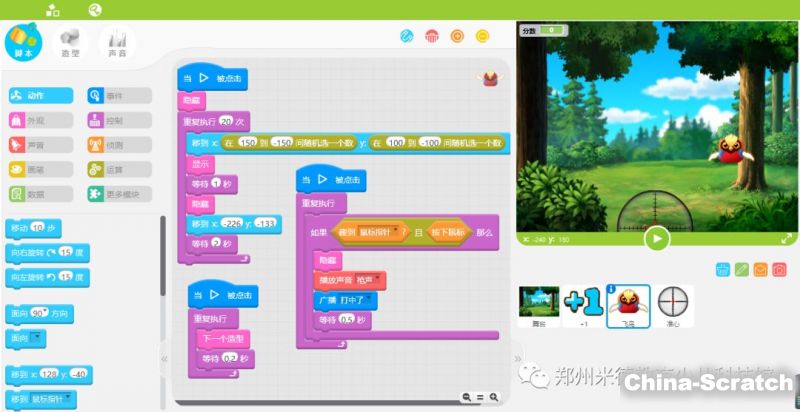Open 鼠标指针 dropdown in palette 移到 block
The image size is (800, 412).
pyautogui.click(x=69, y=398)
